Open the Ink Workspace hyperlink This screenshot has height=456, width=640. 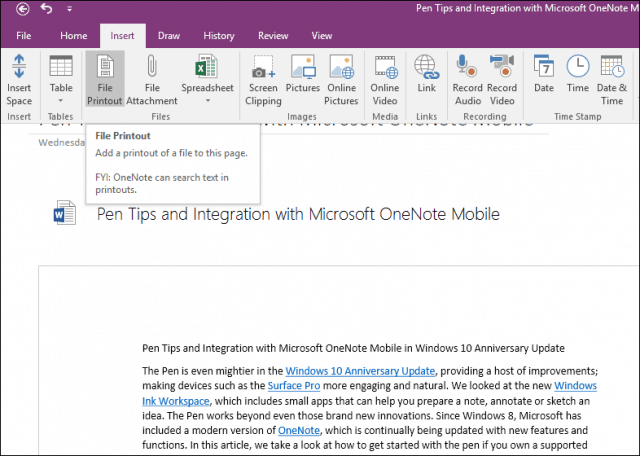(176, 401)
